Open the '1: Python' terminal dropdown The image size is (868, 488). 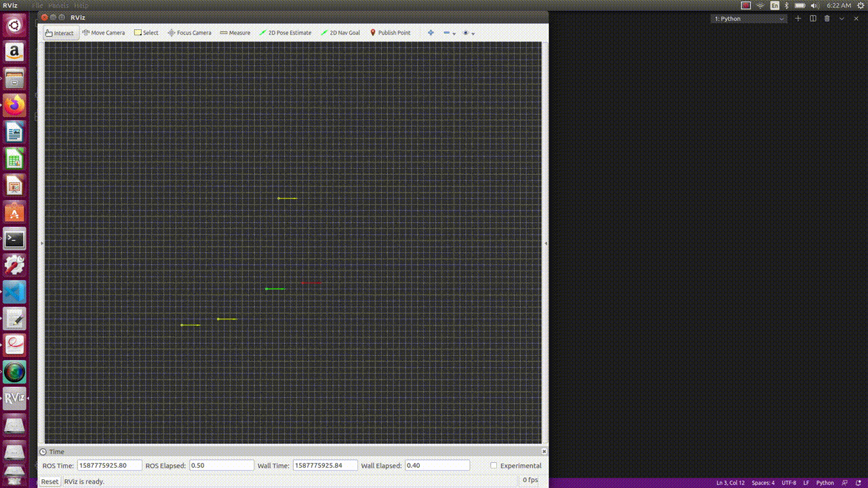click(x=749, y=19)
